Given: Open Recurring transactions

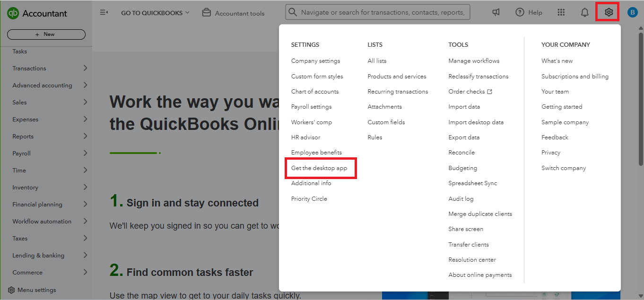Looking at the screenshot, I should coord(398,92).
